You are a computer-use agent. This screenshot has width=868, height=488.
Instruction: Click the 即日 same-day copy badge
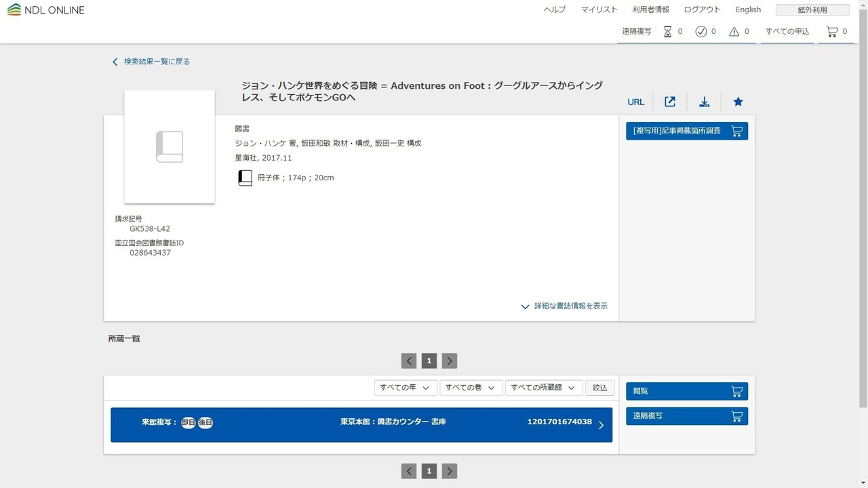[189, 422]
